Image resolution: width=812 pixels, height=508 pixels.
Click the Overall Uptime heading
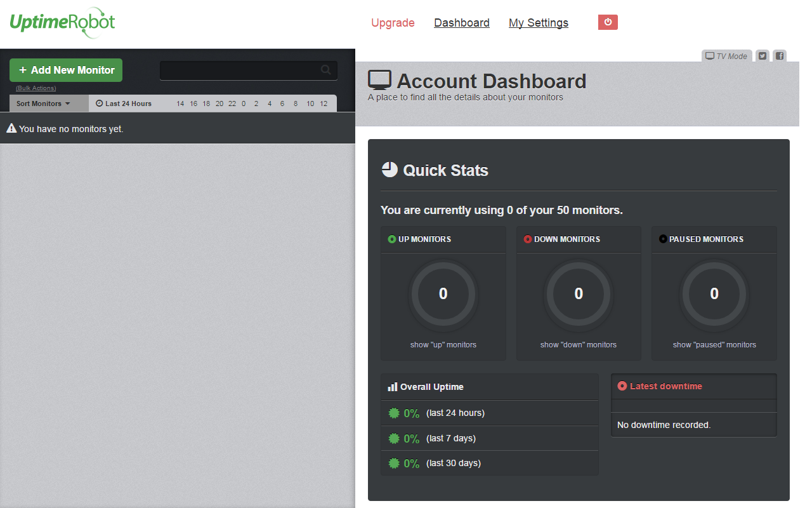(432, 387)
